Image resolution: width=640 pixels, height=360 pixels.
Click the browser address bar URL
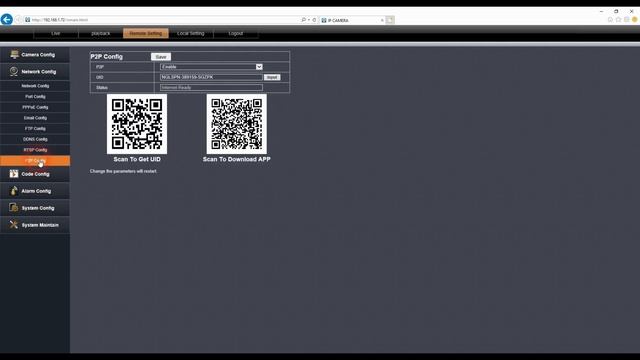pyautogui.click(x=60, y=20)
